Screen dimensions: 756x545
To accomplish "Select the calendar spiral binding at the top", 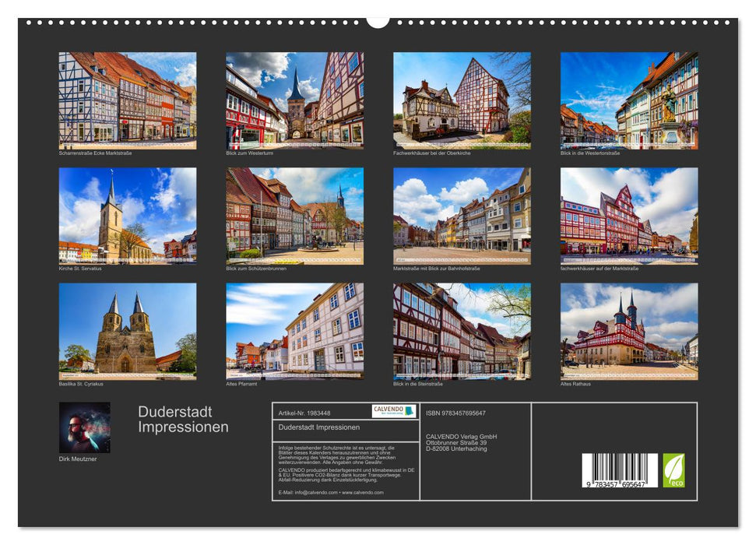I will click(x=378, y=21).
